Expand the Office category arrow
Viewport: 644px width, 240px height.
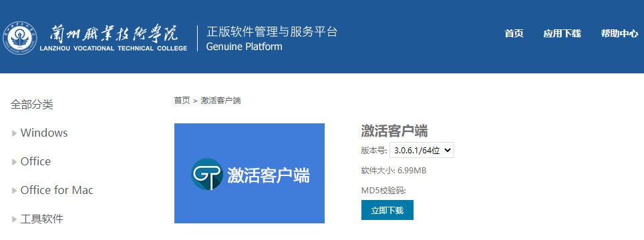pyautogui.click(x=15, y=162)
